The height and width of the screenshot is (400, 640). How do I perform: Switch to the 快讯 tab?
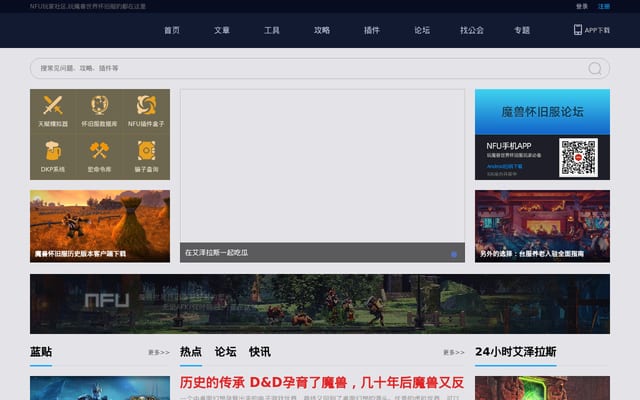260,352
